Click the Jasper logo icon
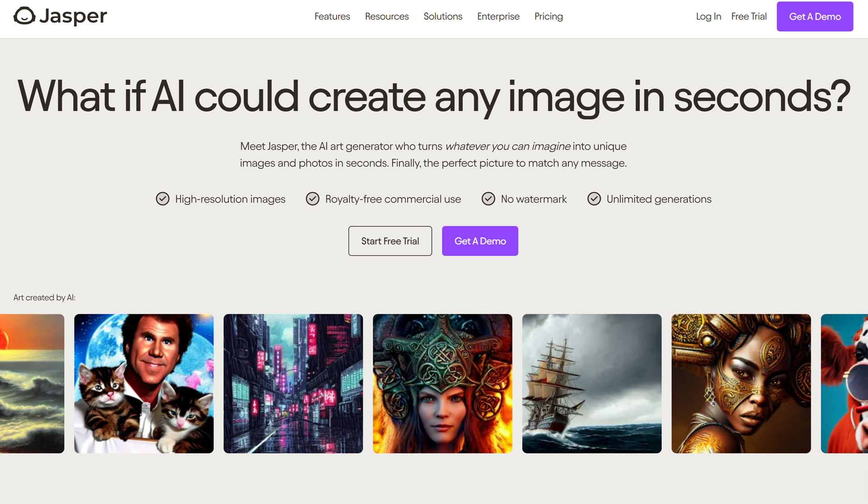The image size is (868, 504). 24,16
